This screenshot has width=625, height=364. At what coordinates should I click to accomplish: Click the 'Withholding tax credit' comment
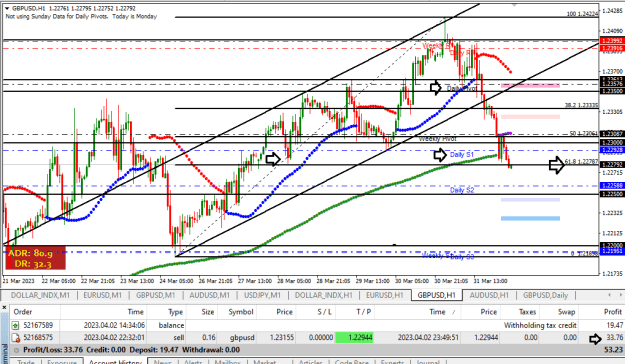pyautogui.click(x=540, y=326)
